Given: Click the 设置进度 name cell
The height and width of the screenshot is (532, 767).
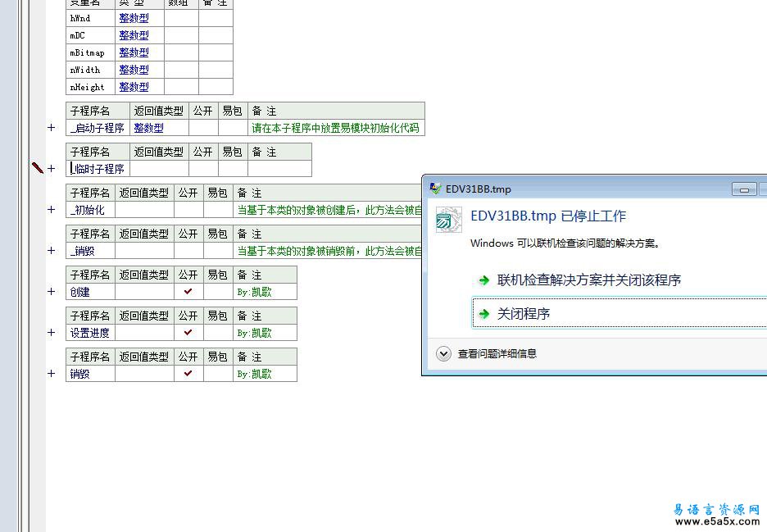Looking at the screenshot, I should click(x=90, y=333).
